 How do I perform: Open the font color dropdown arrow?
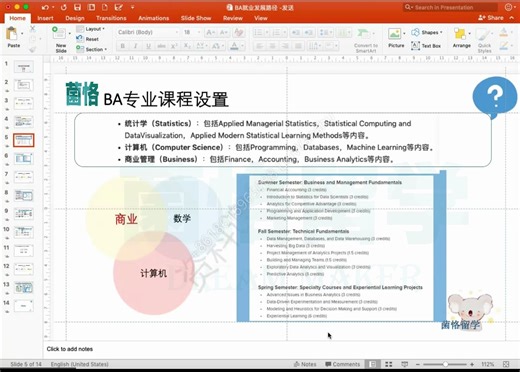coord(242,46)
